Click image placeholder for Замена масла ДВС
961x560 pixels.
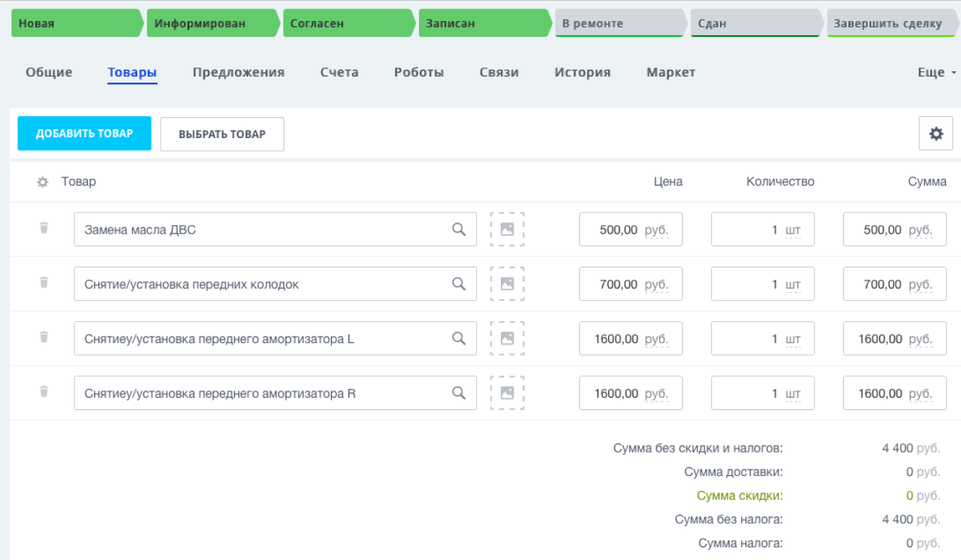click(507, 230)
